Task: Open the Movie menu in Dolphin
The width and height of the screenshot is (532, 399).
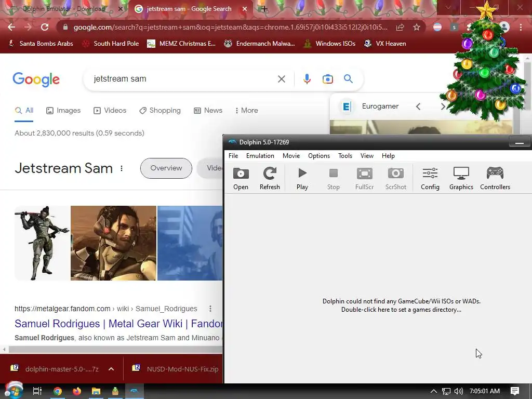Action: pos(291,156)
